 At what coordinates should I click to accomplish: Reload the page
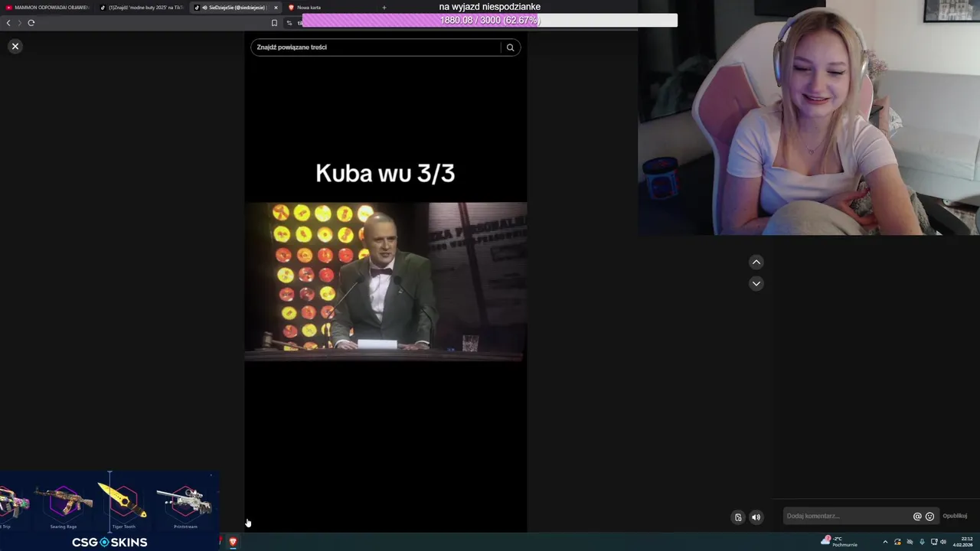[x=31, y=23]
